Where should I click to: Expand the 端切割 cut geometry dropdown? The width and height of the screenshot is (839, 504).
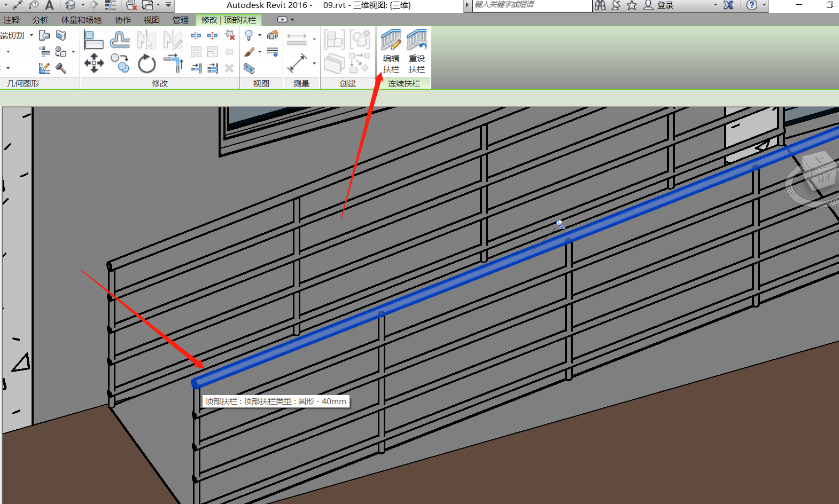pyautogui.click(x=32, y=36)
